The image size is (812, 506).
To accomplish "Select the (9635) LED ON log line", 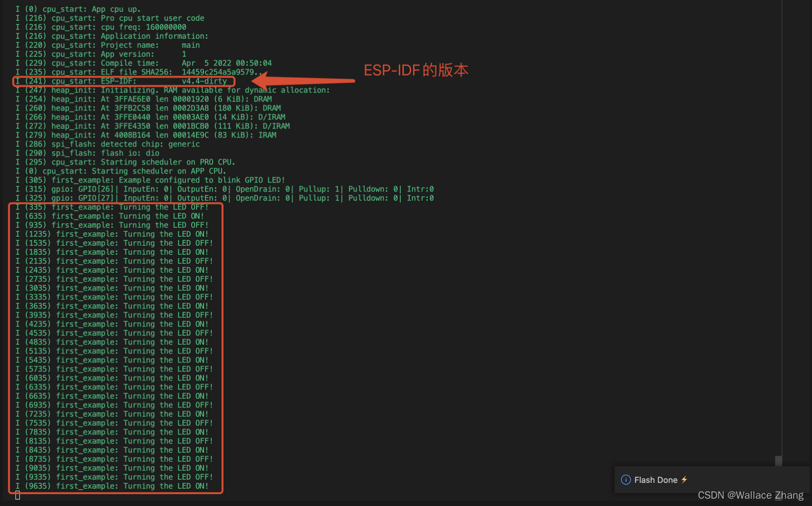I will pos(112,486).
